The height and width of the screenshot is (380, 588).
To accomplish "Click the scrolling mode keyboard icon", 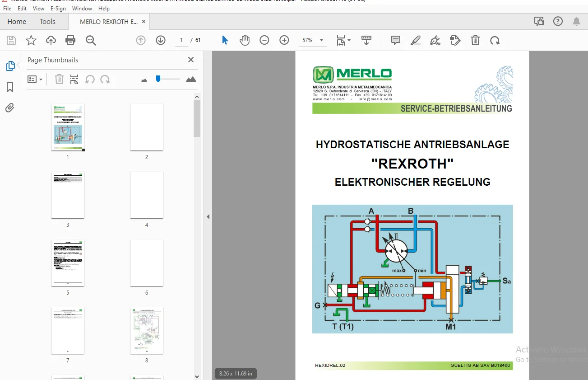I will [366, 40].
